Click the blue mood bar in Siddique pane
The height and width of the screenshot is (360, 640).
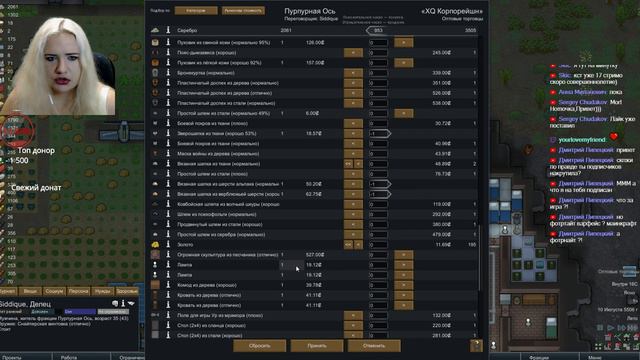(80, 311)
